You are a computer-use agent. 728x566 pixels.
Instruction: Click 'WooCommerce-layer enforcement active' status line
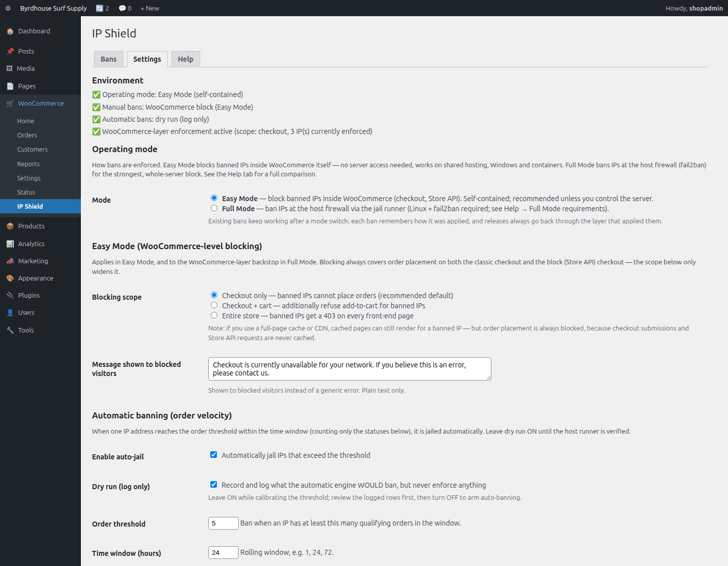tap(233, 131)
